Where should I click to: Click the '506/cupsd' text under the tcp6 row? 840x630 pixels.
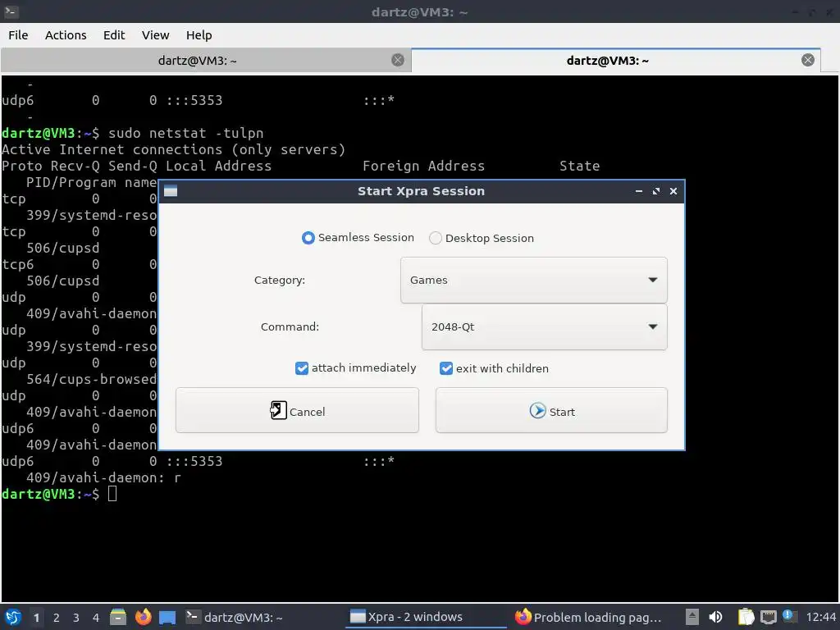click(x=62, y=281)
